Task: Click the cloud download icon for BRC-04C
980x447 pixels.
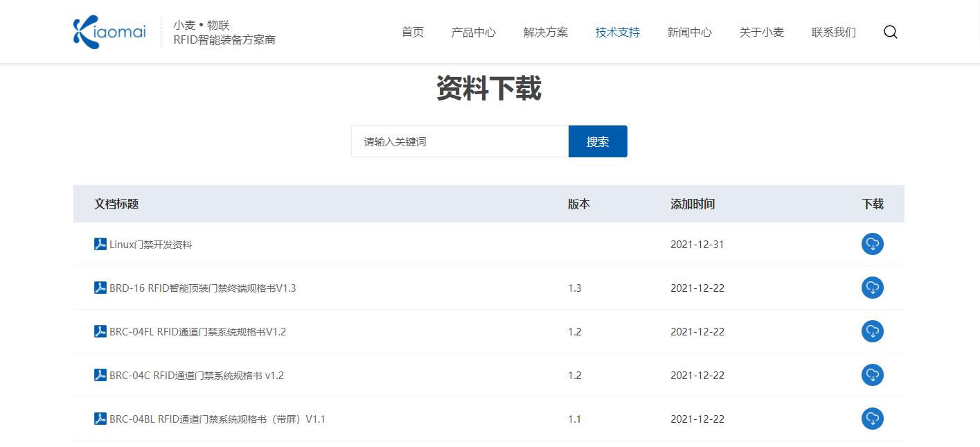Action: click(872, 375)
